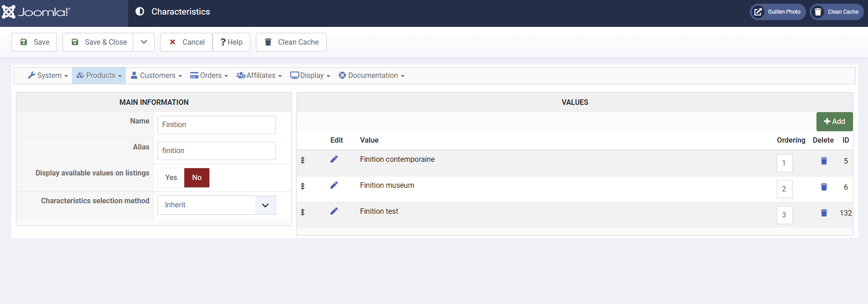The width and height of the screenshot is (868, 304).
Task: Click the Joomla logo
Action: tap(36, 12)
